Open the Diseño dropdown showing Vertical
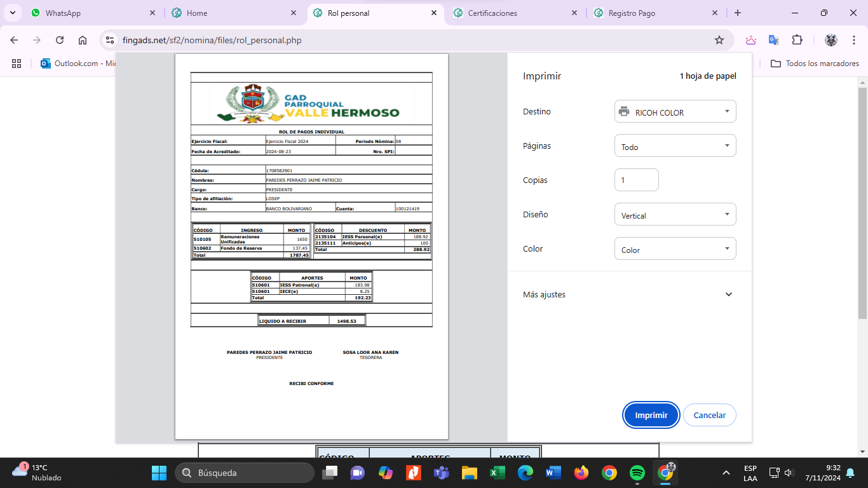The width and height of the screenshot is (868, 488). coord(675,215)
